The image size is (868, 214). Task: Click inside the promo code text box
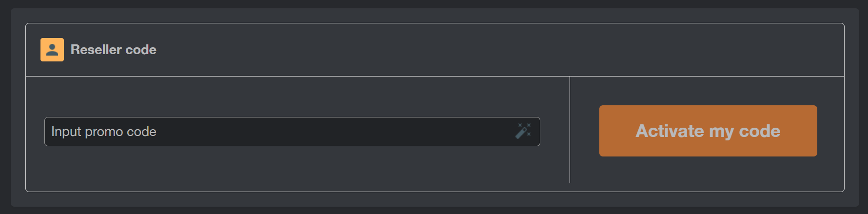(x=292, y=132)
